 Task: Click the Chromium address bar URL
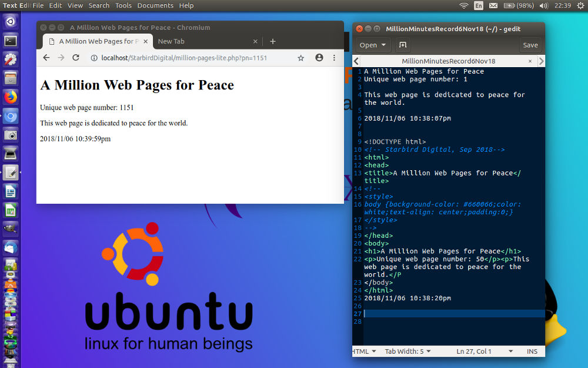tap(183, 58)
